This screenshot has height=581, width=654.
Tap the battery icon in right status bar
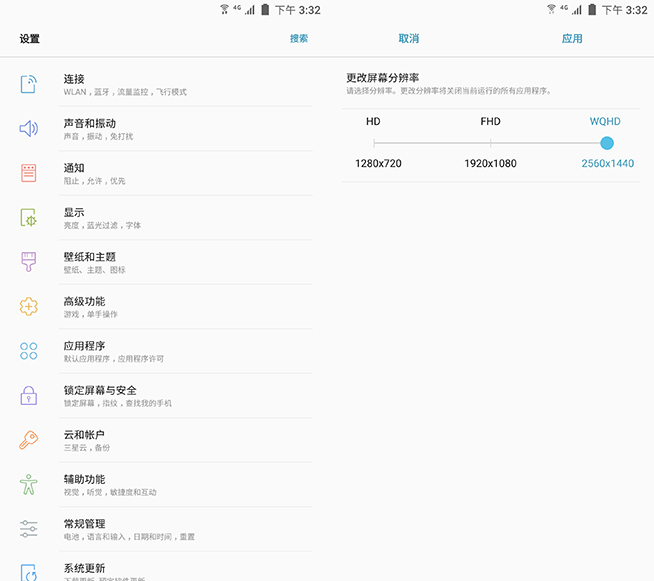[592, 10]
